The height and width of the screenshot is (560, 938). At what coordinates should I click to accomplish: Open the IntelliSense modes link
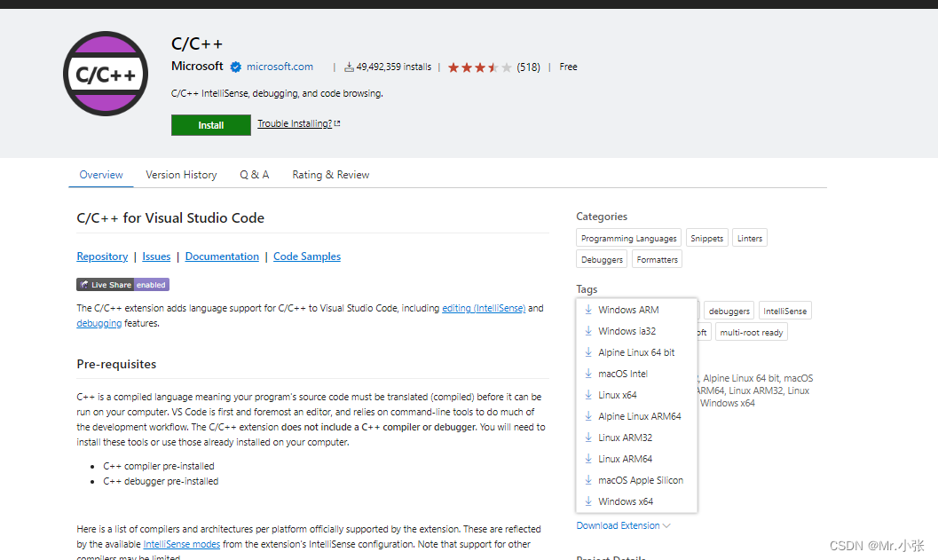tap(181, 544)
